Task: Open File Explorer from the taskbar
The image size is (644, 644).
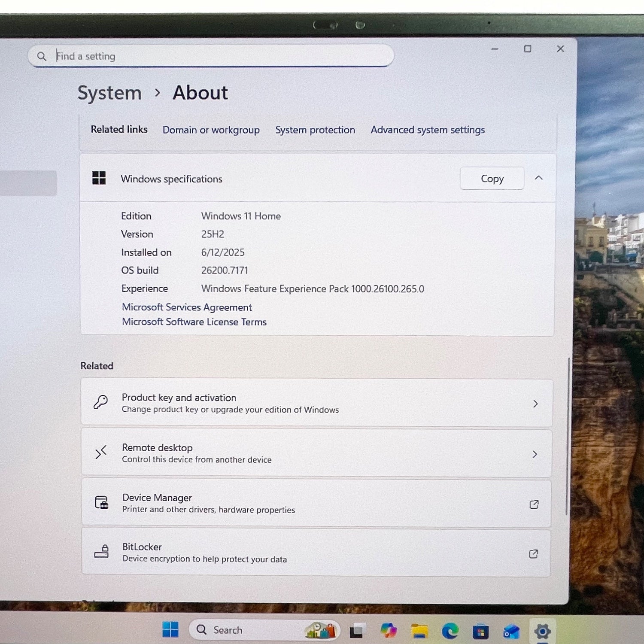Action: pyautogui.click(x=419, y=631)
